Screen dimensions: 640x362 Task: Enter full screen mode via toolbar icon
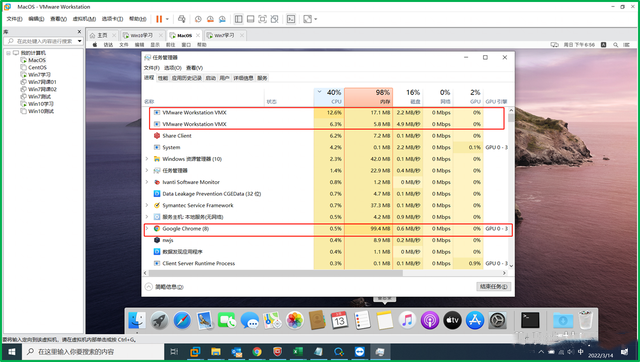coord(262,19)
